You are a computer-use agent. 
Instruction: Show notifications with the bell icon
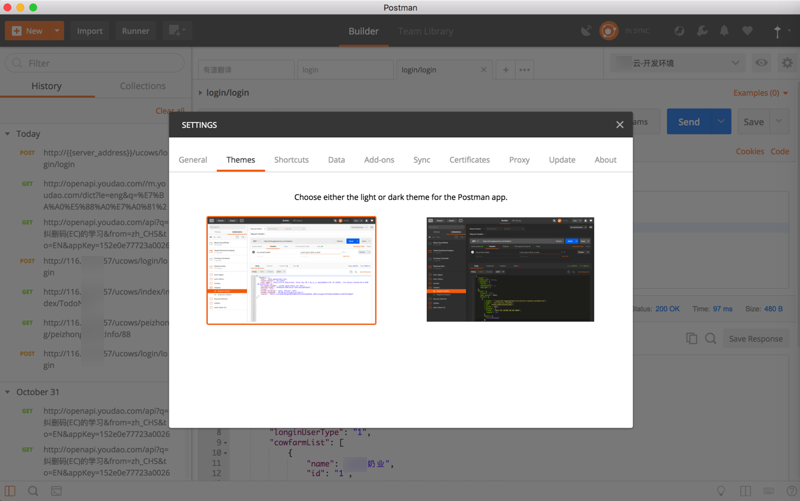click(x=724, y=31)
